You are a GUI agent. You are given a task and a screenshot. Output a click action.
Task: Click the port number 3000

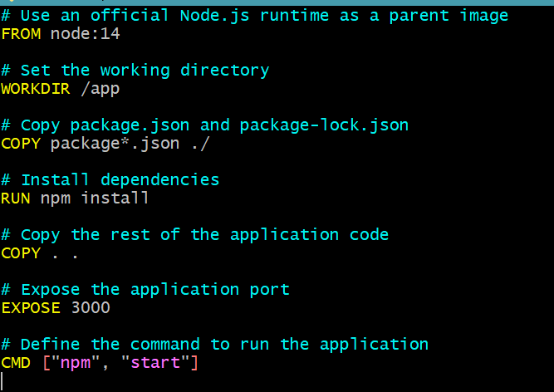coord(90,308)
